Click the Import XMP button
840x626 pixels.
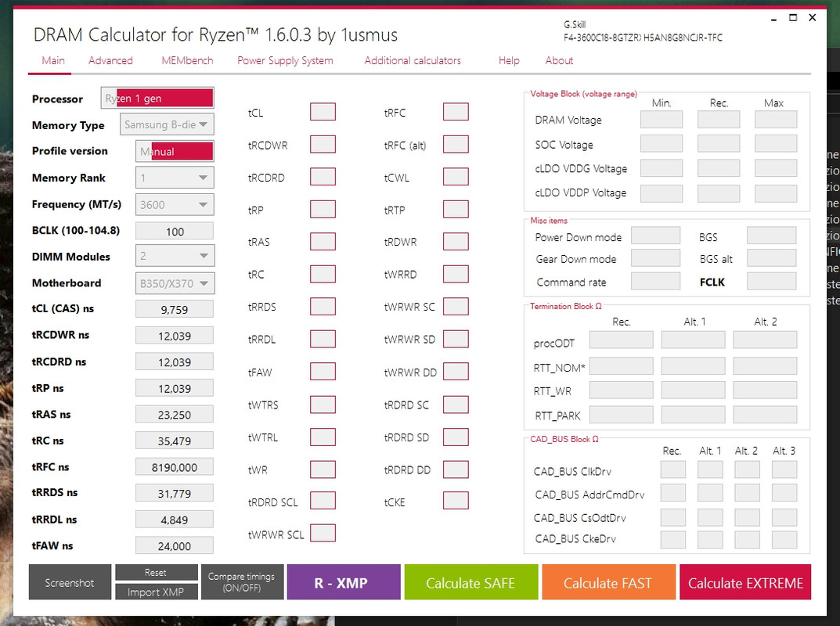pyautogui.click(x=156, y=592)
